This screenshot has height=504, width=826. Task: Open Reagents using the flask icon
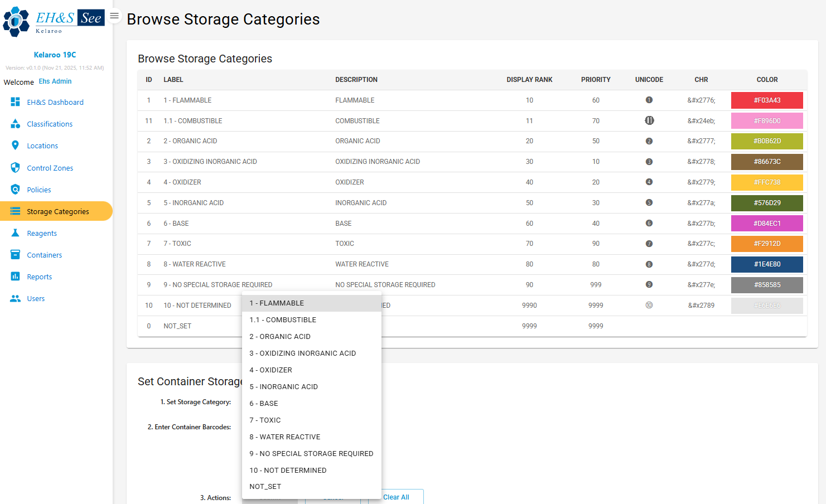coord(15,233)
